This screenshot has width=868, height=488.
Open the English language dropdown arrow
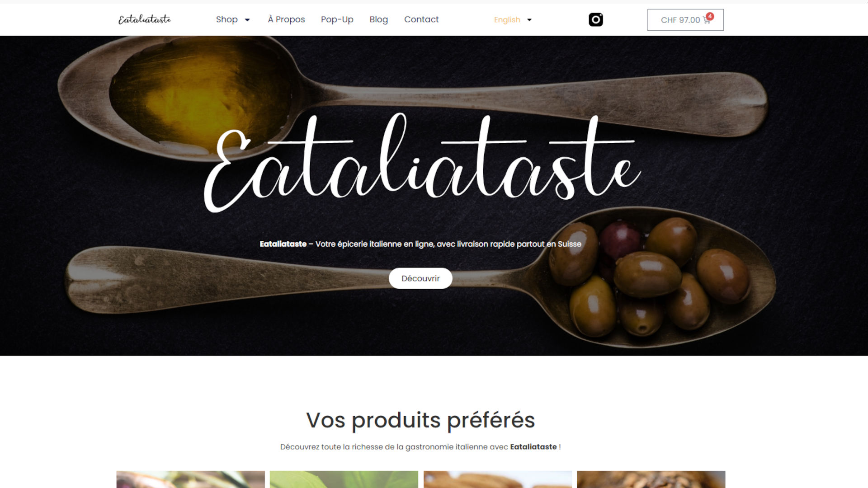click(529, 20)
